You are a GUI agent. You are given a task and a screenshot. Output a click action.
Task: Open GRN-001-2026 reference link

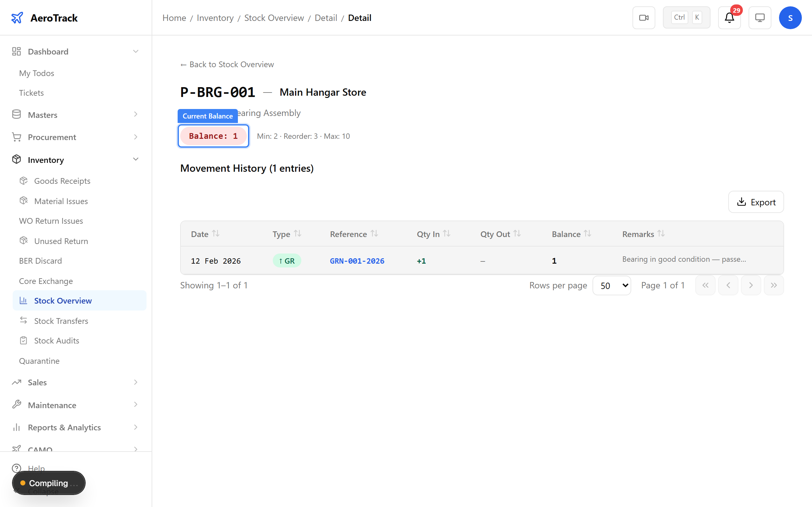[357, 261]
